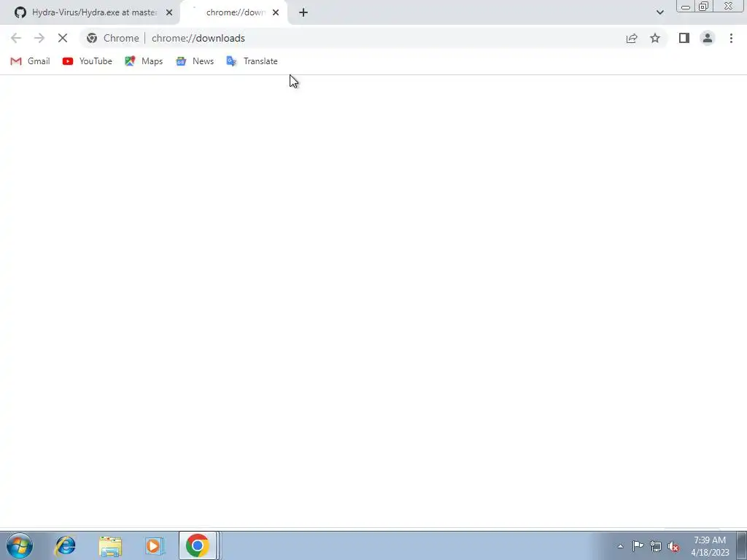Screen dimensions: 747x560
Task: Open the YouTube bookmark
Action: click(88, 61)
